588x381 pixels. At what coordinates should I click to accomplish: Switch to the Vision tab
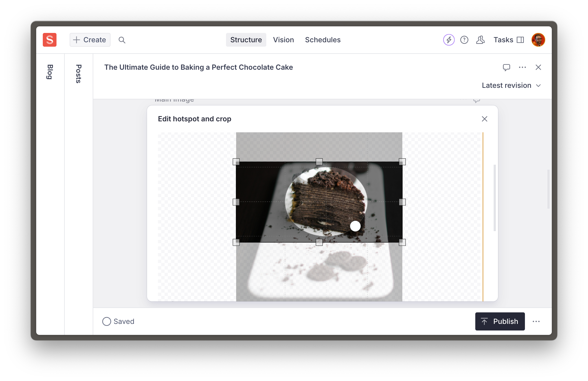pyautogui.click(x=283, y=40)
